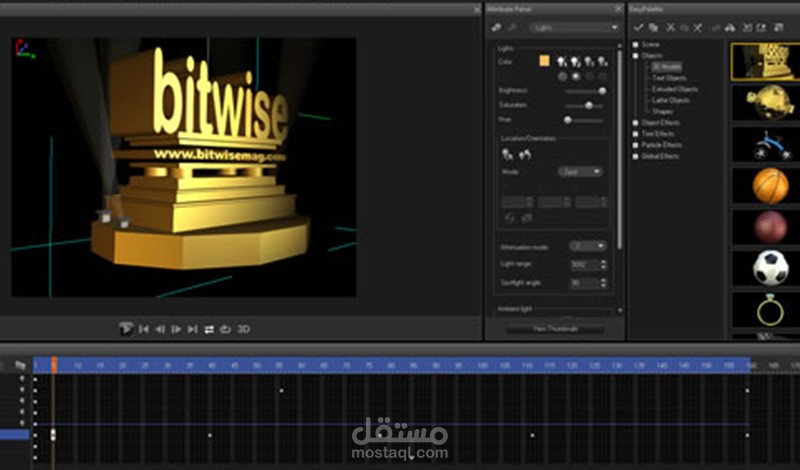Select the gold ring model thumbnail
This screenshot has height=470, width=800.
[x=766, y=310]
